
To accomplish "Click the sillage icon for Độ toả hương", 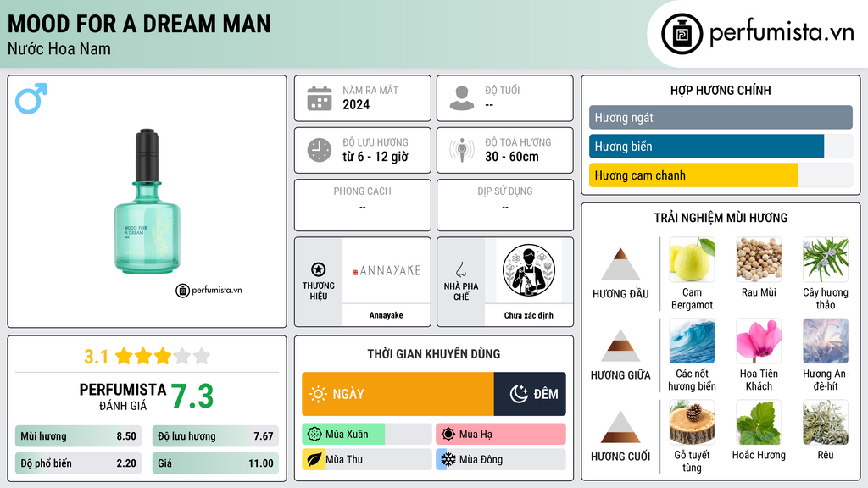I will (462, 150).
